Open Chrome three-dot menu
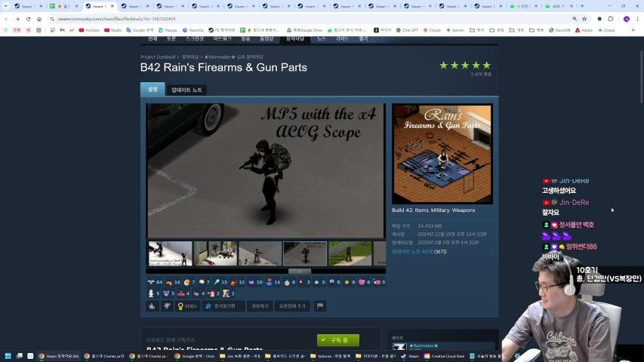The width and height of the screenshot is (644, 362). tap(637, 19)
